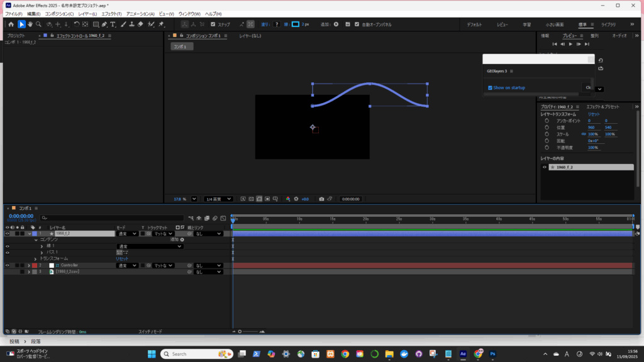Image resolution: width=644 pixels, height=362 pixels.
Task: Select the Rotation tool
Action: click(76, 25)
